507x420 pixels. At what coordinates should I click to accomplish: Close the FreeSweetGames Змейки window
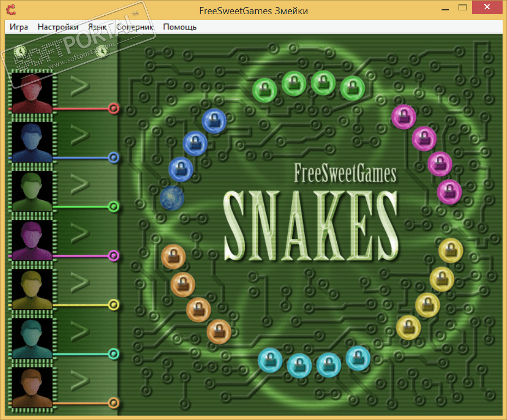point(487,8)
